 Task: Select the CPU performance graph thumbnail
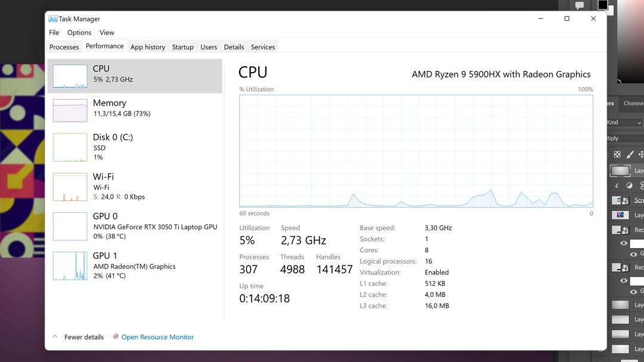pos(70,76)
